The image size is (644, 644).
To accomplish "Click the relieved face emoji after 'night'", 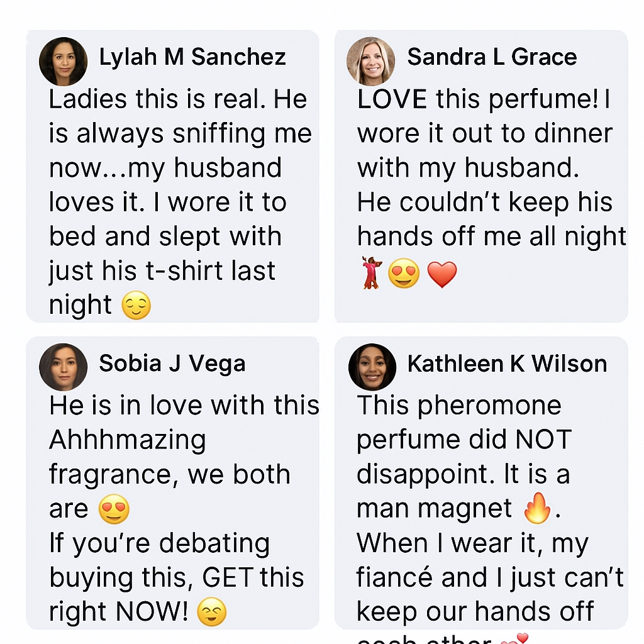I will click(136, 305).
